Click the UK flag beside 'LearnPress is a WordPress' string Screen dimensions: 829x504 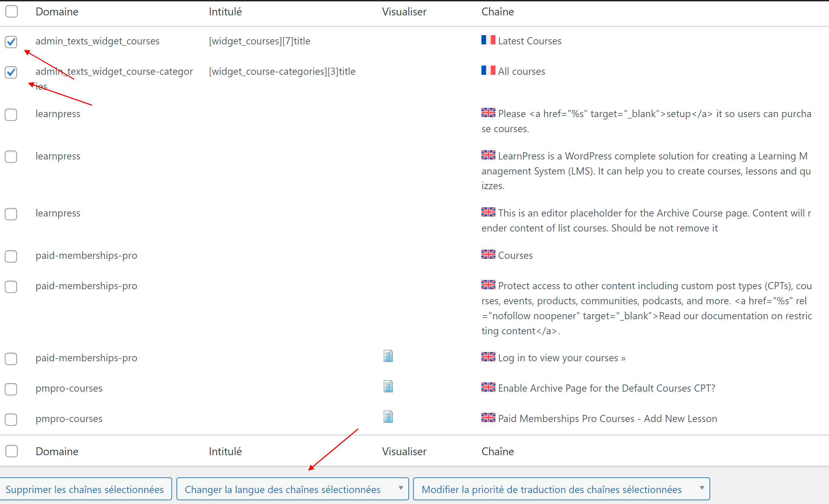tap(488, 155)
